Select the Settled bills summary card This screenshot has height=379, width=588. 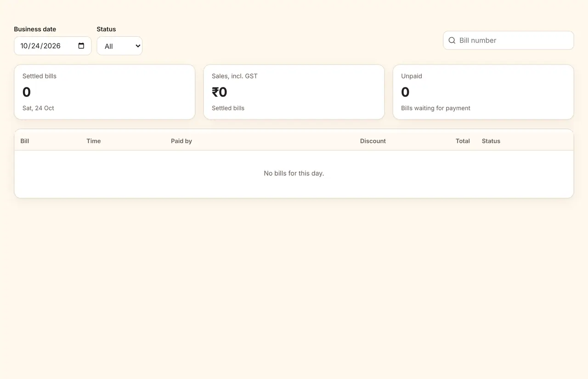pyautogui.click(x=105, y=92)
